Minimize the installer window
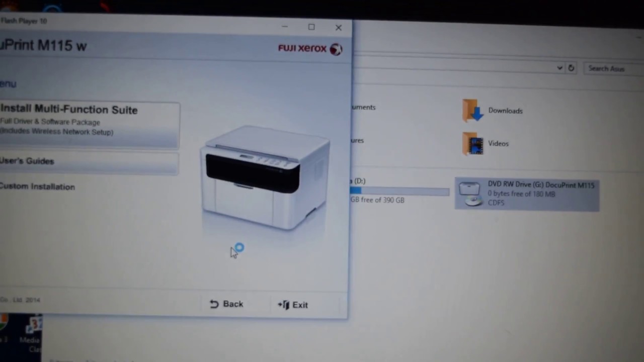The image size is (644, 362). (285, 26)
